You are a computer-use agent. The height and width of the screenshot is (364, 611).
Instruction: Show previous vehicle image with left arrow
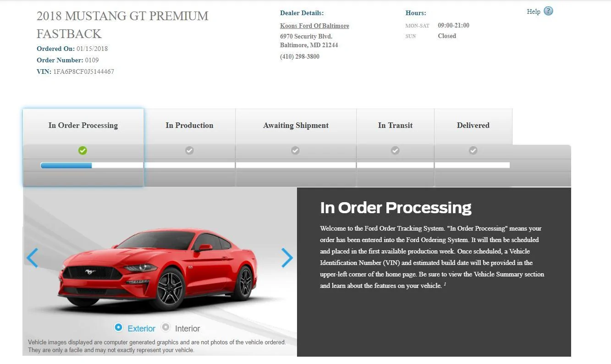coord(32,258)
